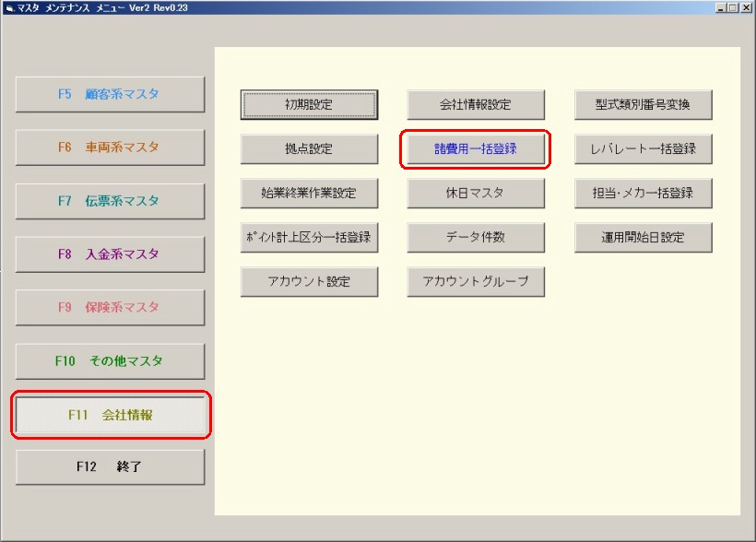The height and width of the screenshot is (542, 756).
Task: Select 担当・メカ一括登録
Action: (643, 194)
